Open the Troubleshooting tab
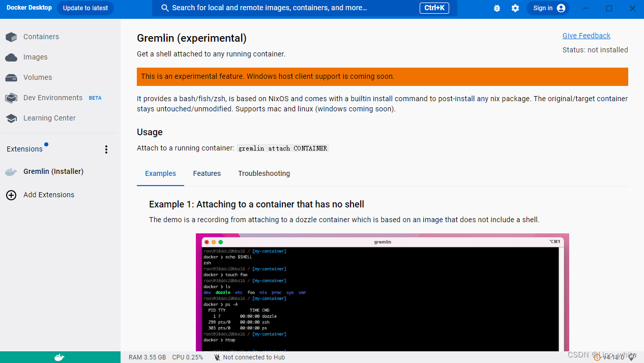Screen dimensions: 644x363 coord(264,173)
